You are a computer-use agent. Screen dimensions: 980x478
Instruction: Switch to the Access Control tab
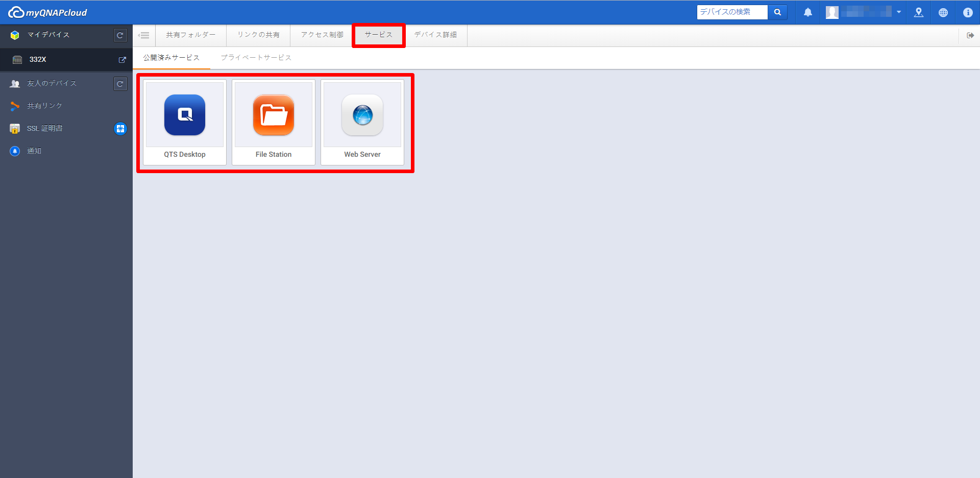pos(322,35)
